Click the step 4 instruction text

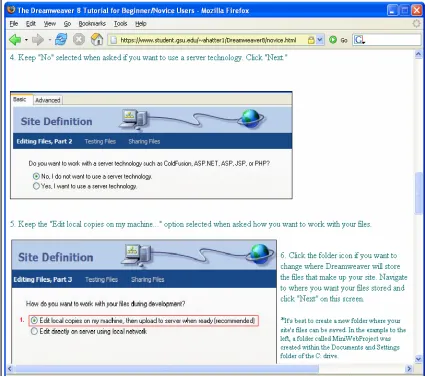click(x=148, y=57)
